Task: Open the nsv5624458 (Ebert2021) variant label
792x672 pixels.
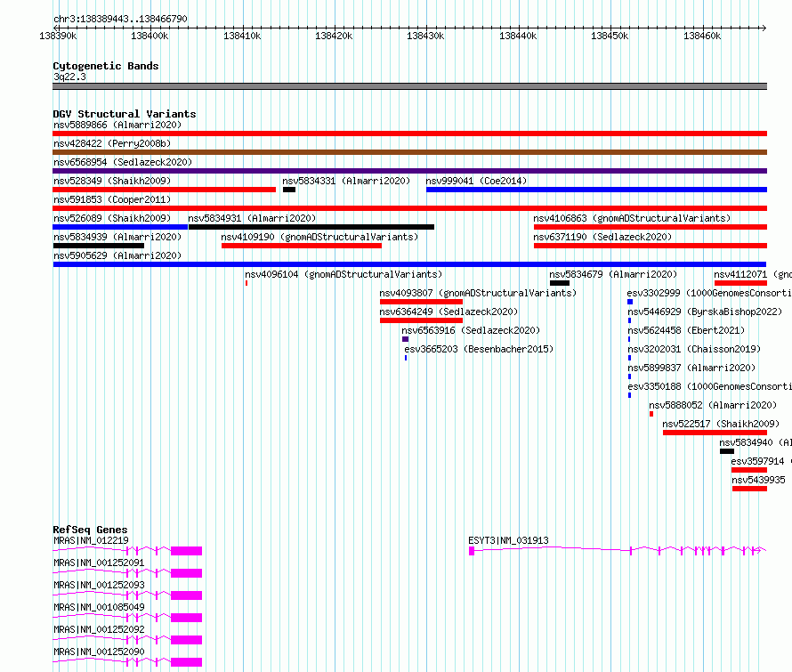Action: pos(686,330)
